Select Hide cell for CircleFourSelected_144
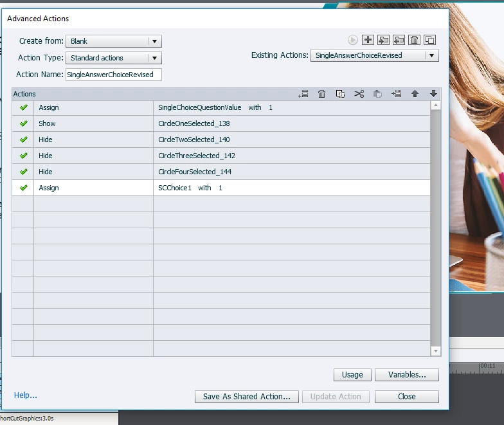Screen dimensions: 504x425 point(94,172)
